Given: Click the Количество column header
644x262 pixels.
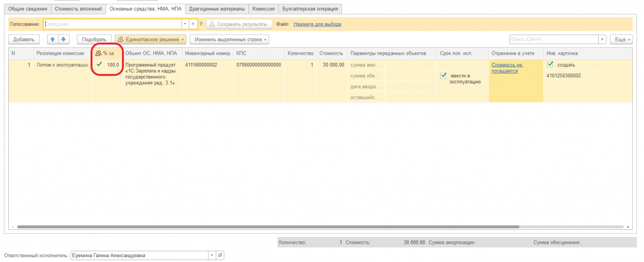Looking at the screenshot, I should pyautogui.click(x=301, y=53).
